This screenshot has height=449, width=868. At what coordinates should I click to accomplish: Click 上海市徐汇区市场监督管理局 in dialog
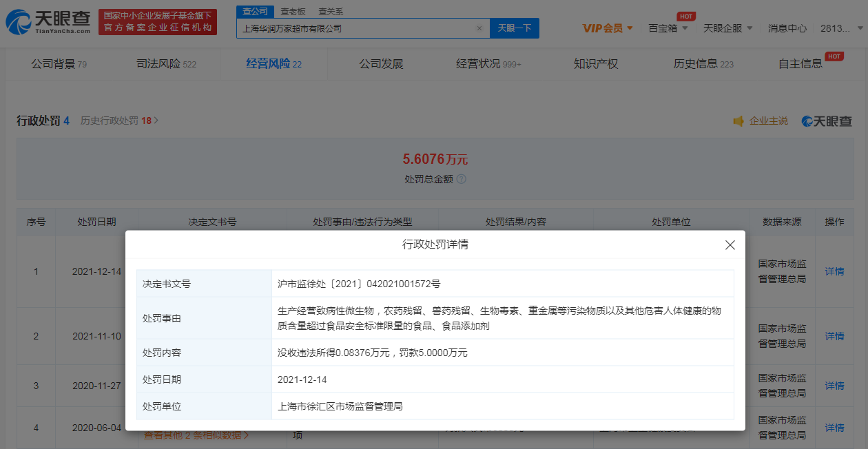(340, 406)
